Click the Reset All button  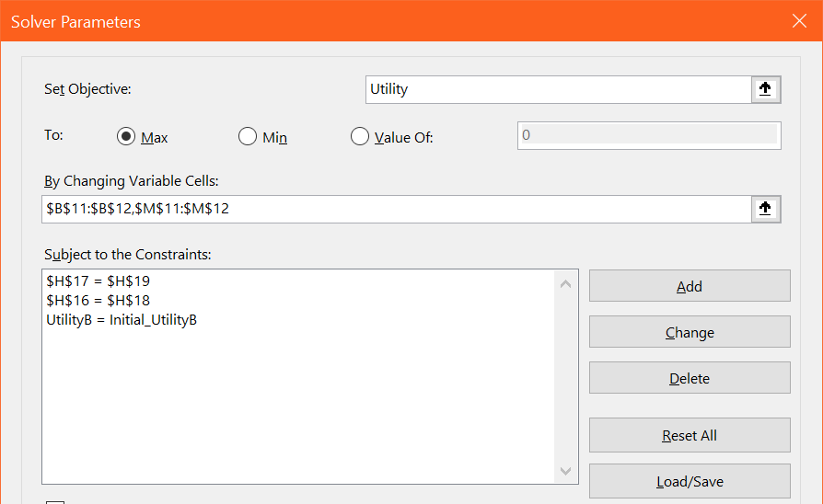[x=690, y=435]
